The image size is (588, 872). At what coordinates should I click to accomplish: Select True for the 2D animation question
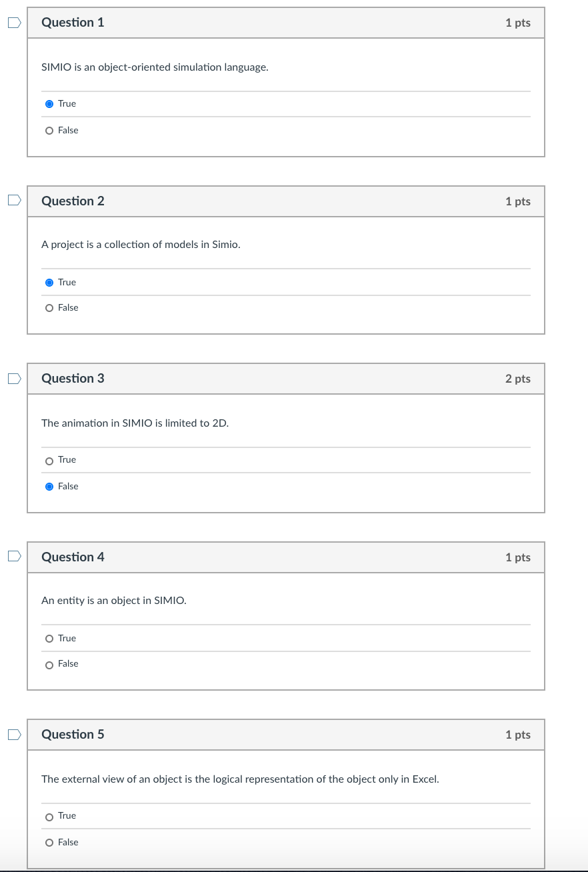click(x=49, y=460)
